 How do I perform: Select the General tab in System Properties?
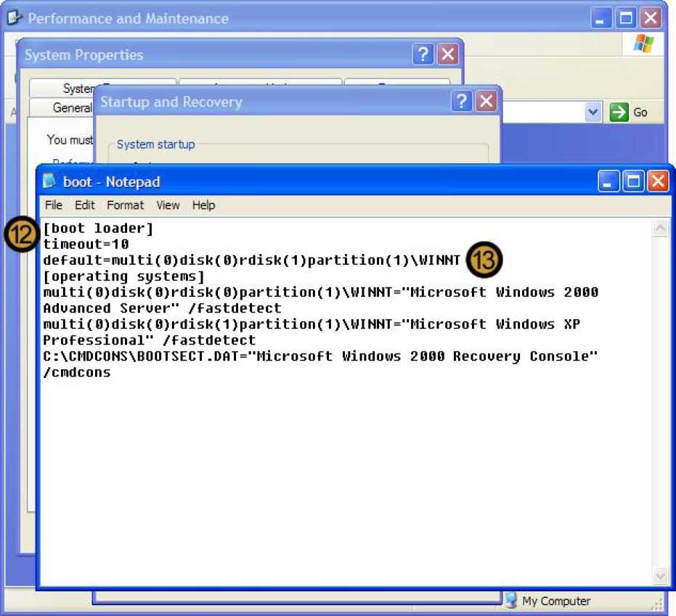[62, 107]
